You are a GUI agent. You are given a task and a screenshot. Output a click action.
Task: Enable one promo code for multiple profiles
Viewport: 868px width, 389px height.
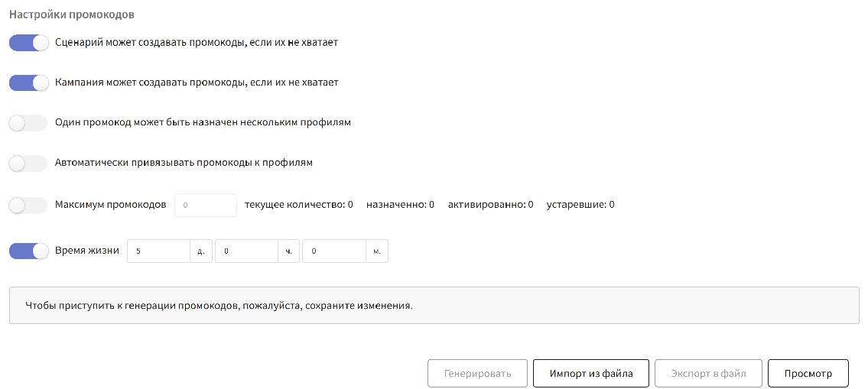pos(28,122)
